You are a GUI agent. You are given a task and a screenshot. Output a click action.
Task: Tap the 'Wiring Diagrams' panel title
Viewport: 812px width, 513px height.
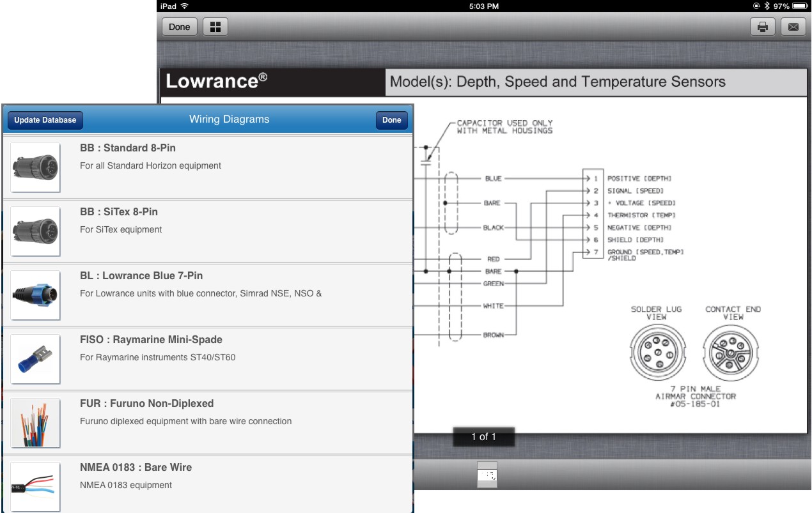point(230,119)
